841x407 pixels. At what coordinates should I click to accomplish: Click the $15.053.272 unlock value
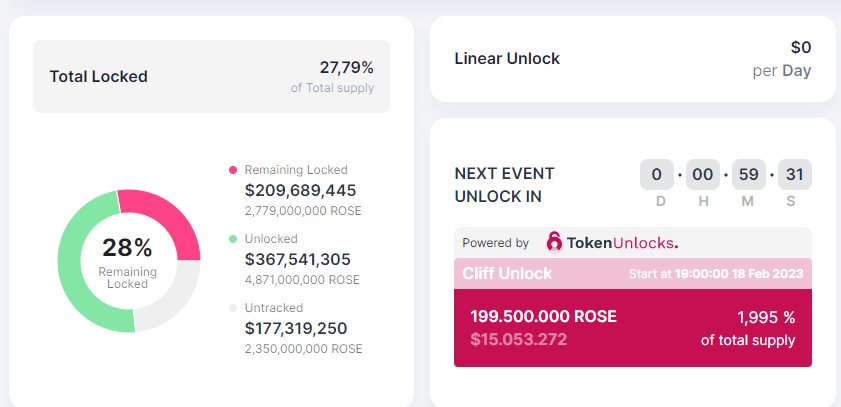(x=518, y=339)
